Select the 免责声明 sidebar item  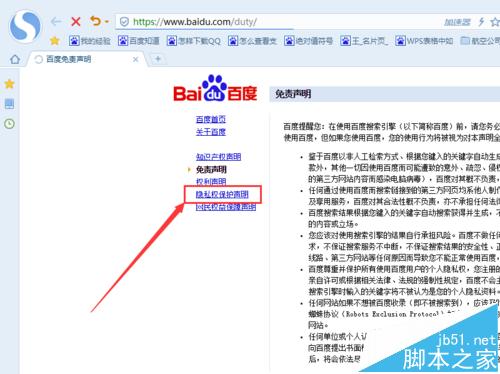(x=211, y=170)
